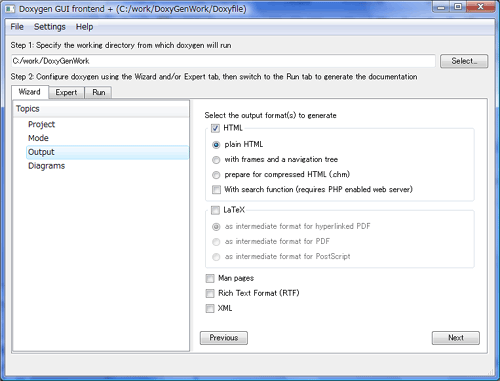Open the Help menu
The width and height of the screenshot is (500, 381).
[84, 27]
